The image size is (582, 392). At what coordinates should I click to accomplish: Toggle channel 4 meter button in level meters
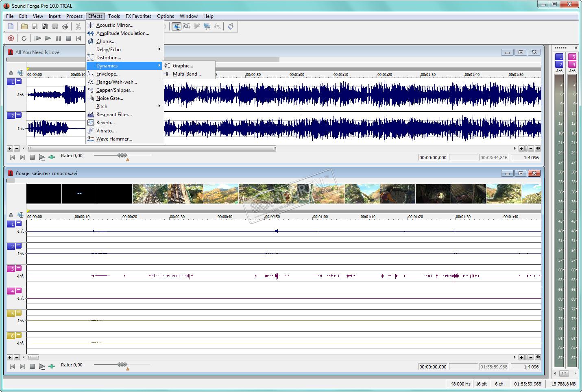tap(572, 64)
